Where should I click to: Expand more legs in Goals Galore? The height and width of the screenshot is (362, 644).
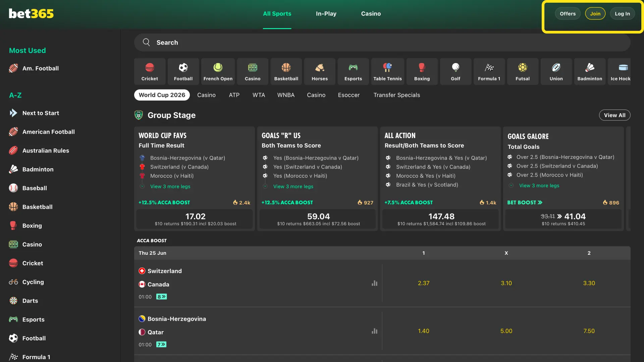click(x=539, y=186)
